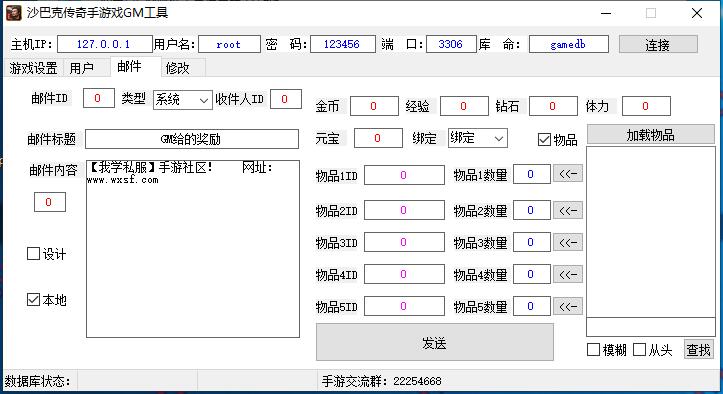Click the app icon in title bar
This screenshot has width=723, height=394.
[13, 13]
